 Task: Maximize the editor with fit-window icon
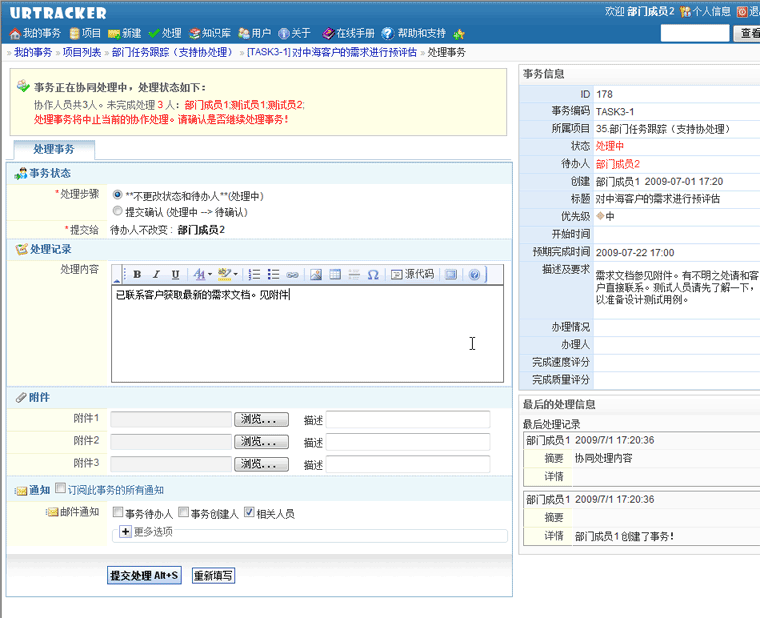[x=451, y=274]
